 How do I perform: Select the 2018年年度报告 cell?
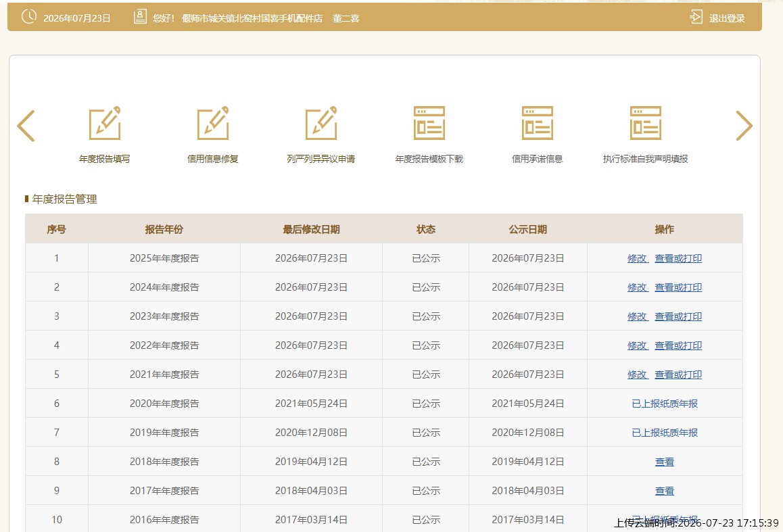(164, 462)
